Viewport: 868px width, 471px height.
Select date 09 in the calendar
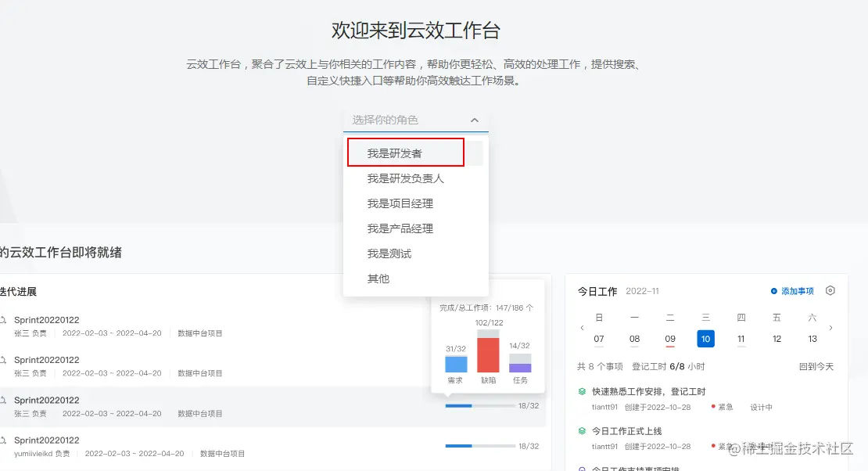tap(670, 339)
